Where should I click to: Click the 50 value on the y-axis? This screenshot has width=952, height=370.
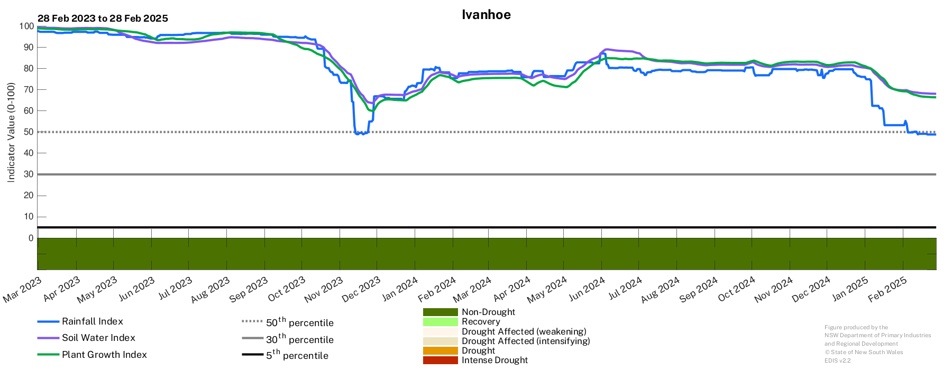click(x=28, y=132)
